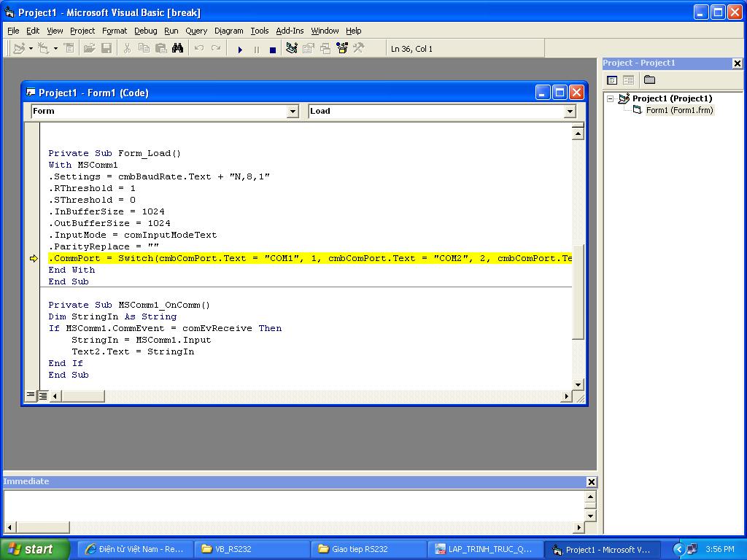Click the Add Standard EXE Project icon
747x560 pixels.
tap(19, 49)
